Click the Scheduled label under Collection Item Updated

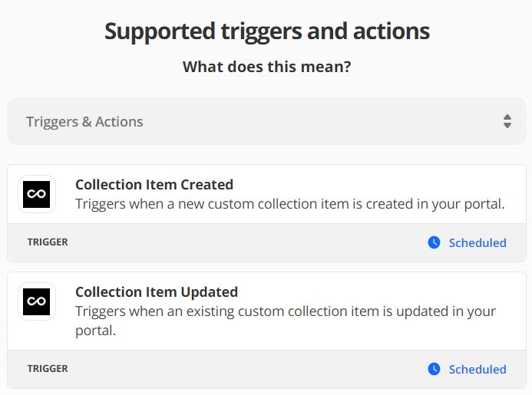click(477, 369)
